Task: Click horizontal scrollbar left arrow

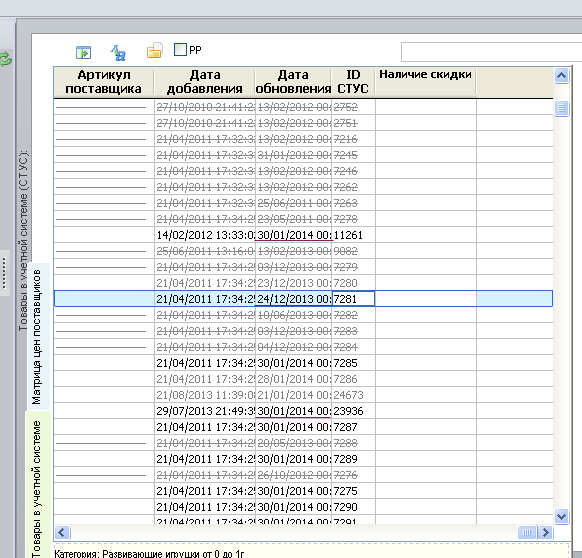Action: point(62,532)
